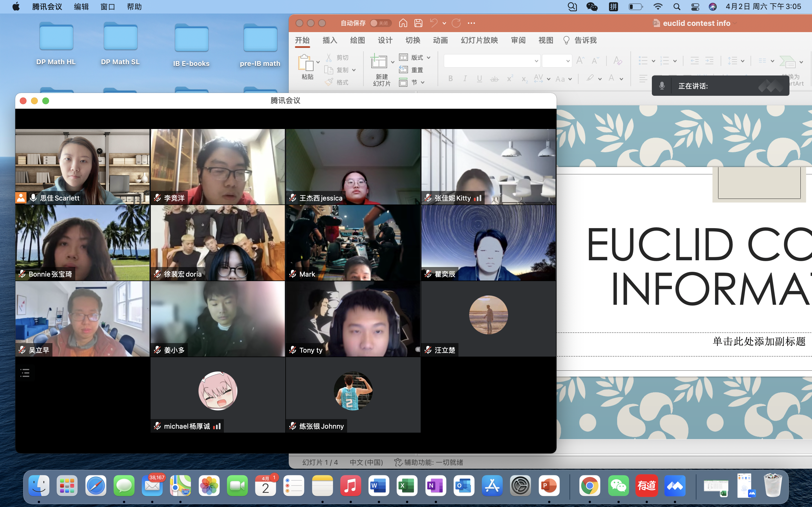Toggle italic formatting in ribbon

465,79
